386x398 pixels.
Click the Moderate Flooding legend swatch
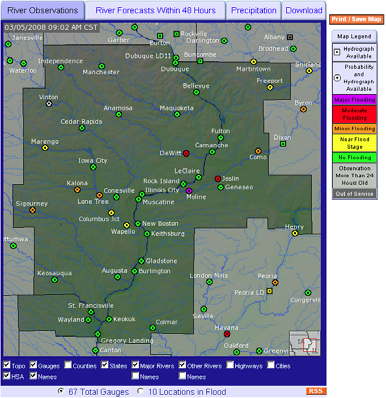(x=355, y=114)
